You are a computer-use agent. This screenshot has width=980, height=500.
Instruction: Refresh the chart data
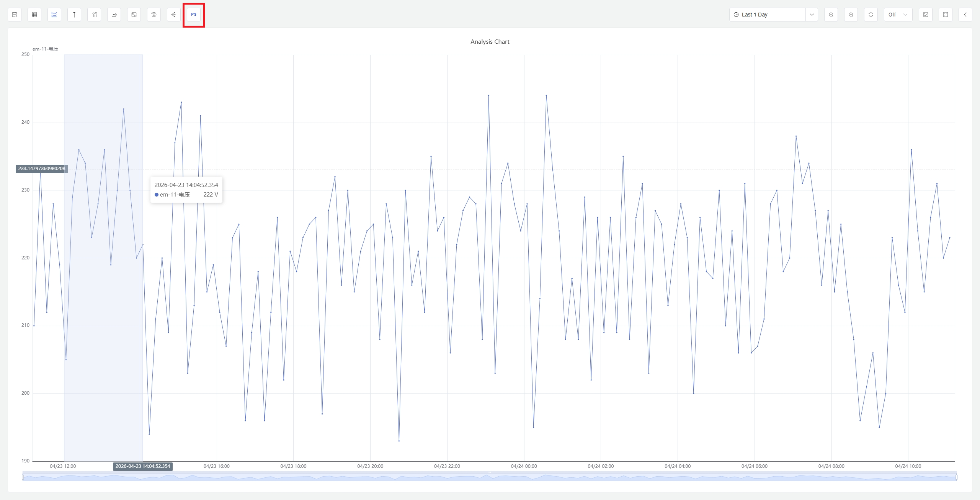tap(871, 14)
